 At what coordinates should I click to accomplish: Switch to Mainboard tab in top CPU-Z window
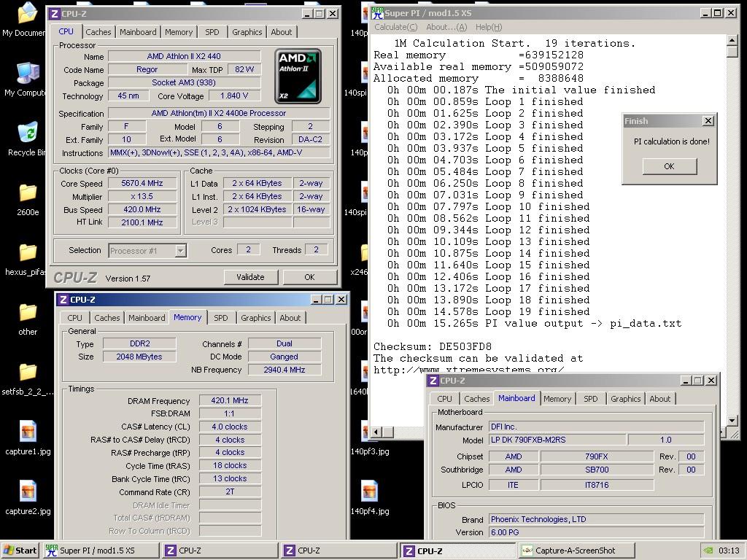138,32
